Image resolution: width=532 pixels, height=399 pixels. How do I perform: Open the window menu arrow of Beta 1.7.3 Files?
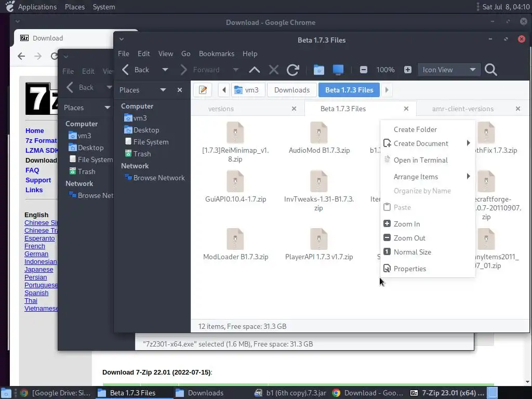click(122, 39)
